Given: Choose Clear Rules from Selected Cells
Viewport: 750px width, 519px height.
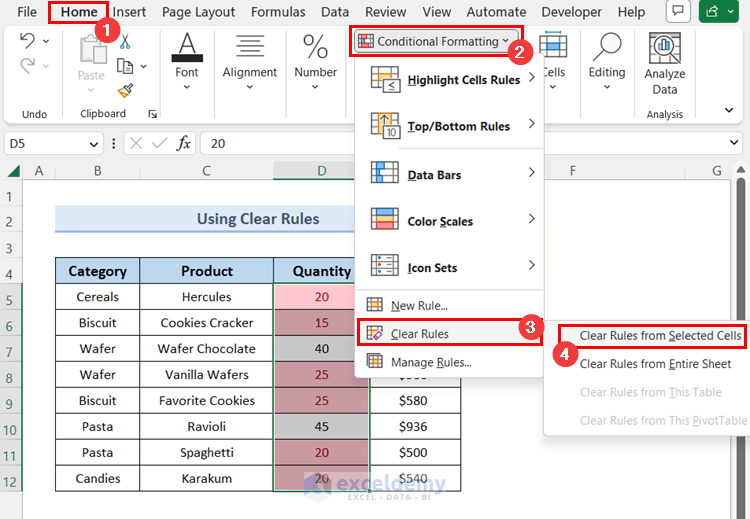Looking at the screenshot, I should coord(651,335).
